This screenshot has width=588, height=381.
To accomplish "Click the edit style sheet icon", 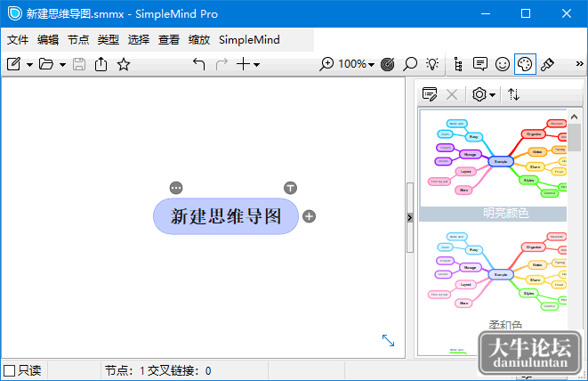I will [x=430, y=94].
